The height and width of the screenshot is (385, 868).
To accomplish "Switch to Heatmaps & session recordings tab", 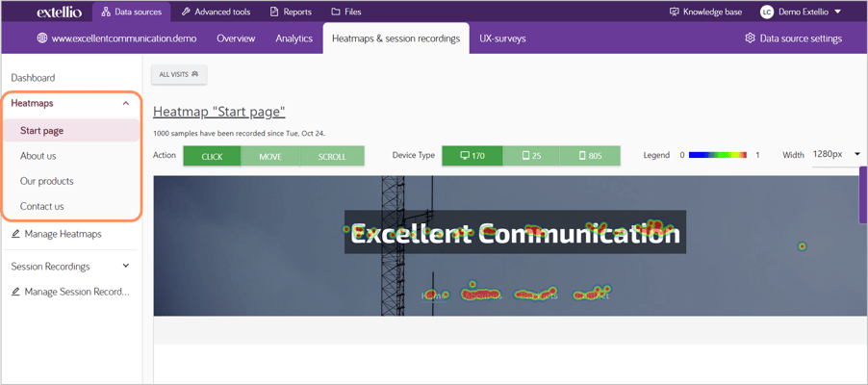I will 396,38.
